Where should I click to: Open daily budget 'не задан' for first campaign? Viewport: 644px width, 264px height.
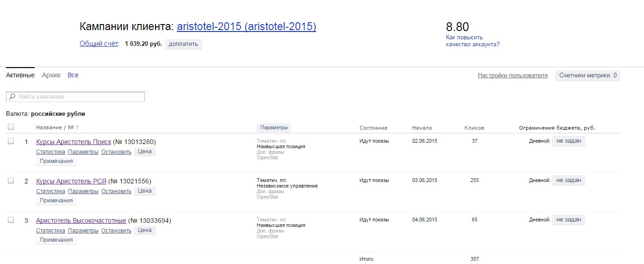point(569,141)
